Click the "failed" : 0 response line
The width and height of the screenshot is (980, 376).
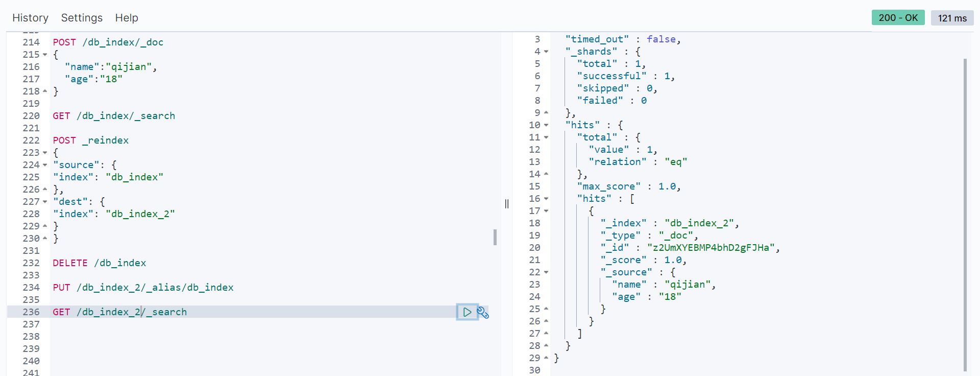611,101
